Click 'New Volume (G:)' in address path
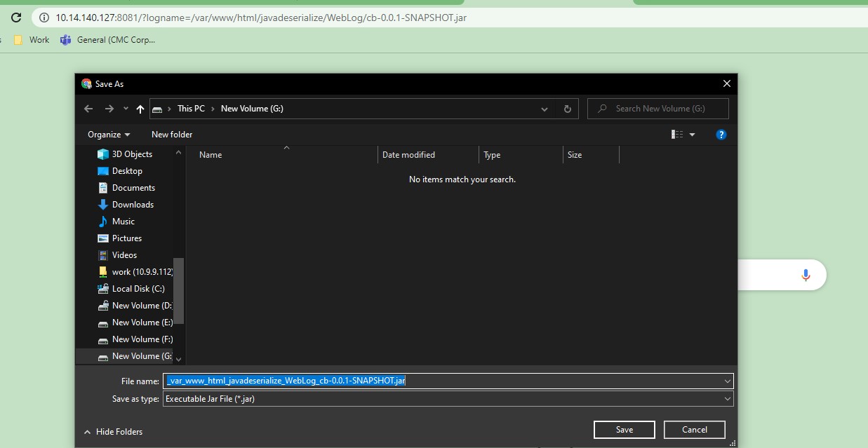Image resolution: width=868 pixels, height=448 pixels. [x=252, y=109]
